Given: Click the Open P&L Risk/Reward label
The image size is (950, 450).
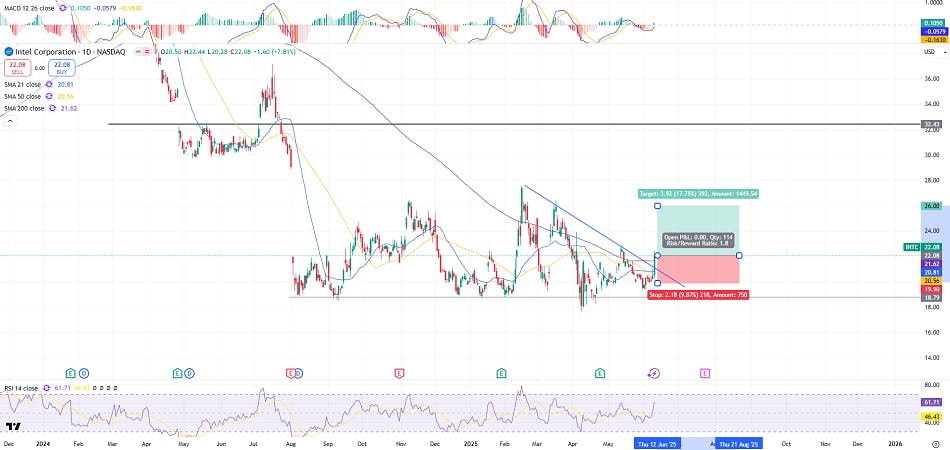Looking at the screenshot, I should pos(699,240).
